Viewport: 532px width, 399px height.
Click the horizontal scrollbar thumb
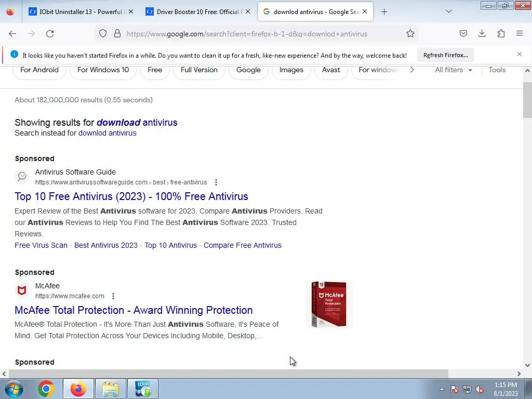(x=228, y=374)
